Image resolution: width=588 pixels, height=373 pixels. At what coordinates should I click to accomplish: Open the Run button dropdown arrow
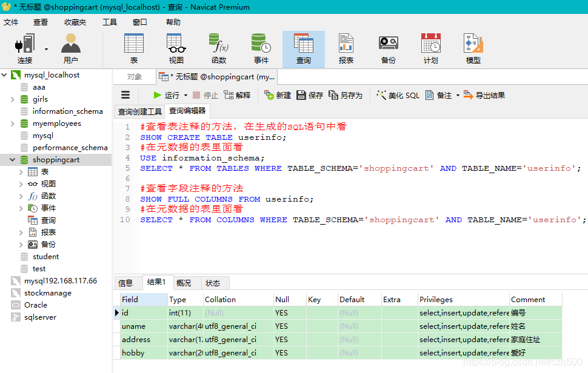point(185,95)
